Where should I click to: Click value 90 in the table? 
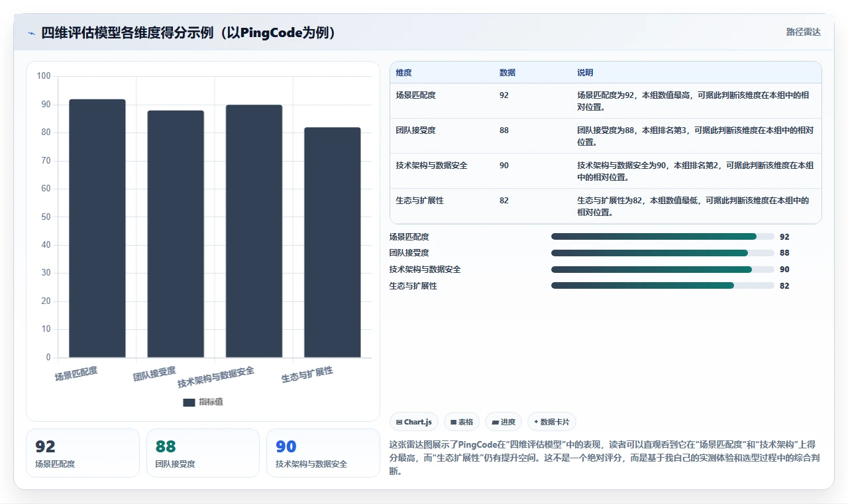click(x=504, y=166)
